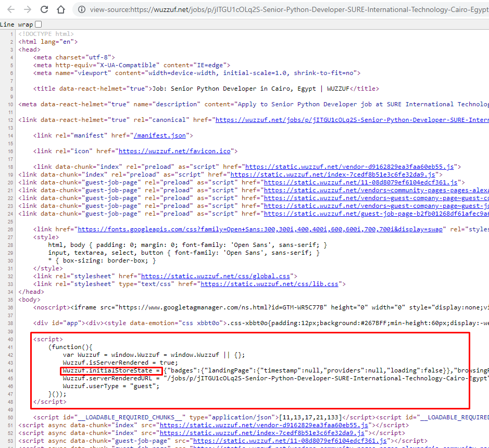Click the input, textarea style rule on line 29

[x=184, y=253]
